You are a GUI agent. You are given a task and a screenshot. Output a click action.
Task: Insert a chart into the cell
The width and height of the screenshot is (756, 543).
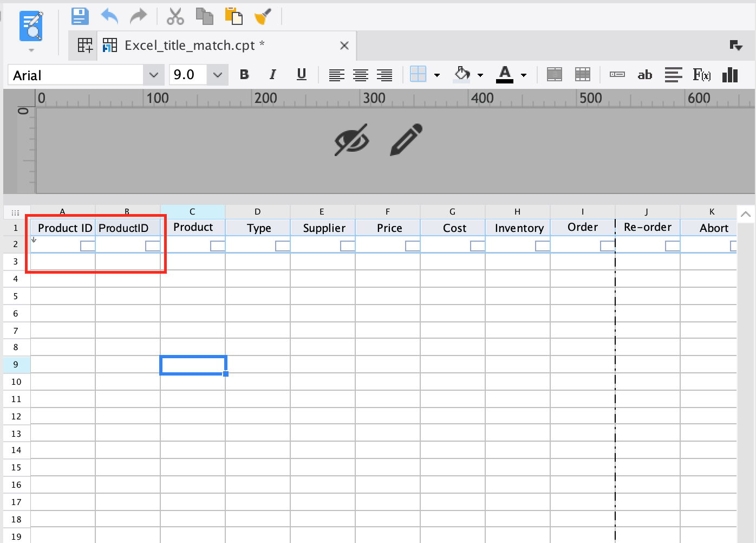point(730,75)
